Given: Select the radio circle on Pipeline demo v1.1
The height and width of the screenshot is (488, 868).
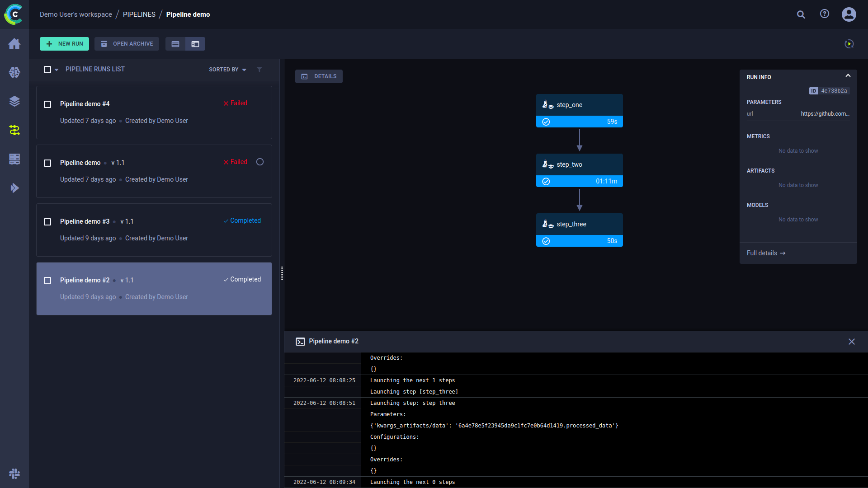Looking at the screenshot, I should (260, 162).
